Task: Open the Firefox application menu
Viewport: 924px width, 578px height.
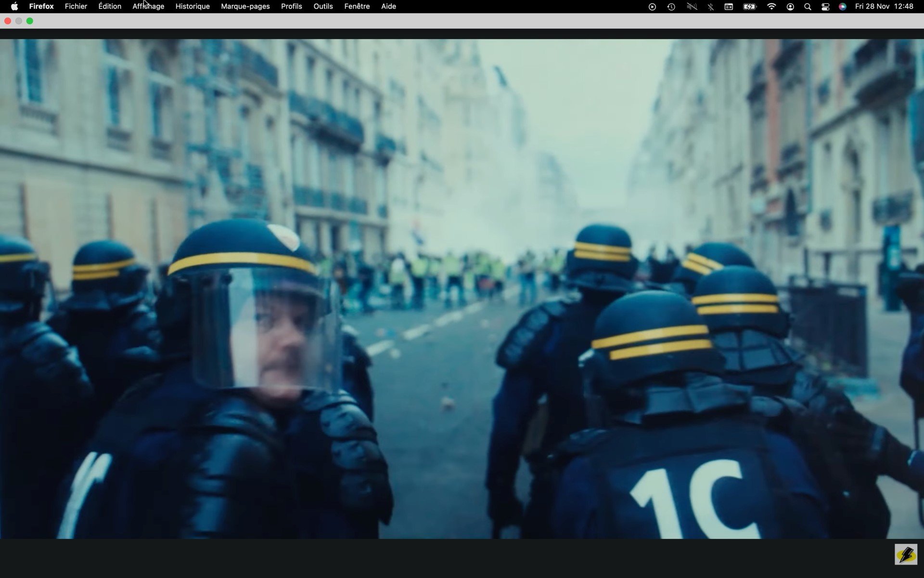Action: tap(41, 6)
